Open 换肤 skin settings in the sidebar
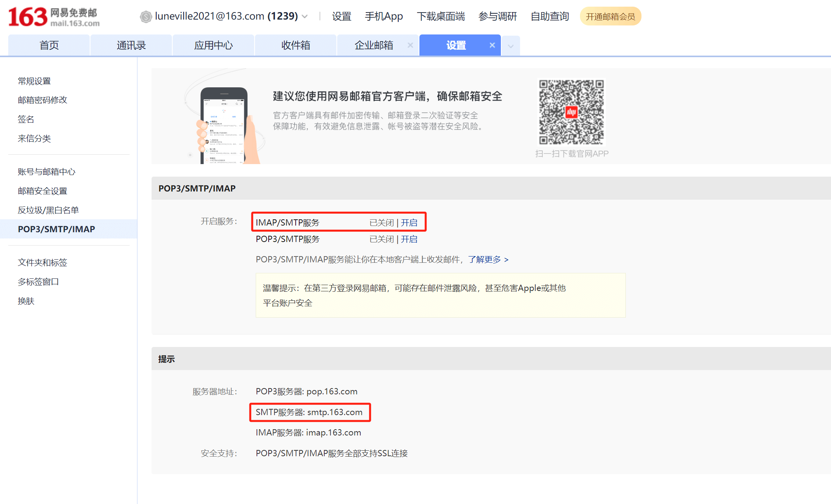831x504 pixels. point(26,301)
